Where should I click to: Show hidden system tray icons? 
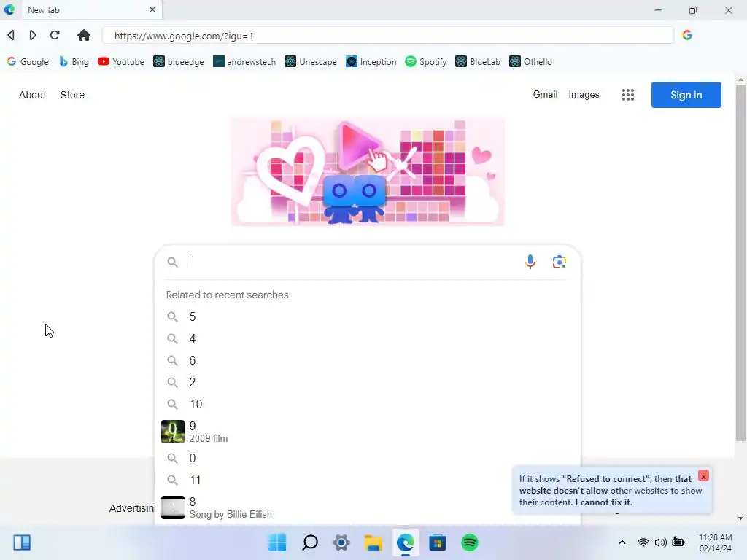tap(622, 542)
